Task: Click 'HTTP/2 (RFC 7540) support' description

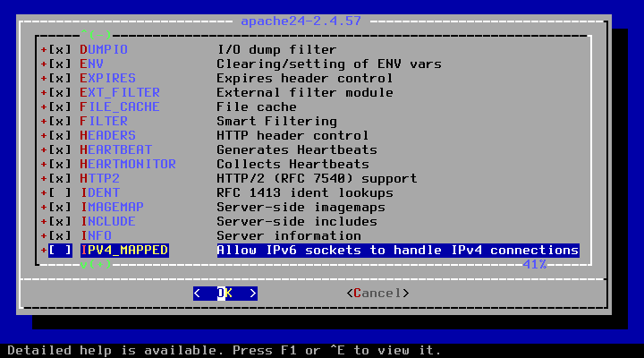Action: tap(317, 179)
